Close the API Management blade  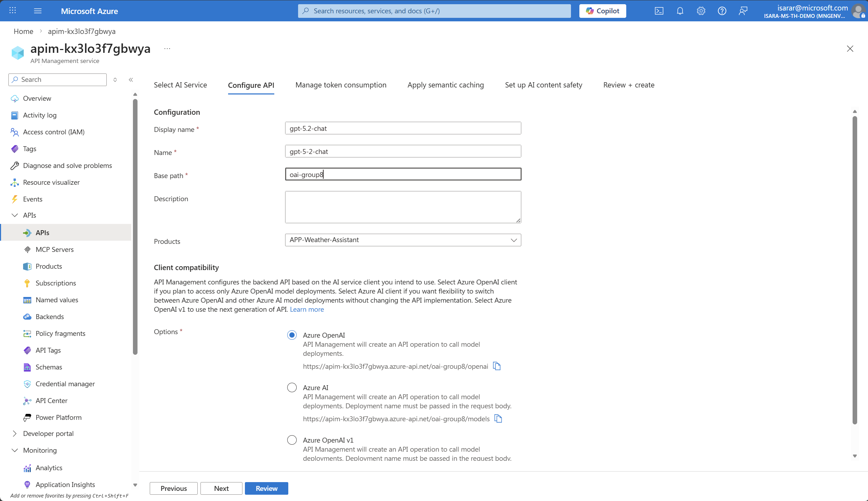click(x=850, y=49)
